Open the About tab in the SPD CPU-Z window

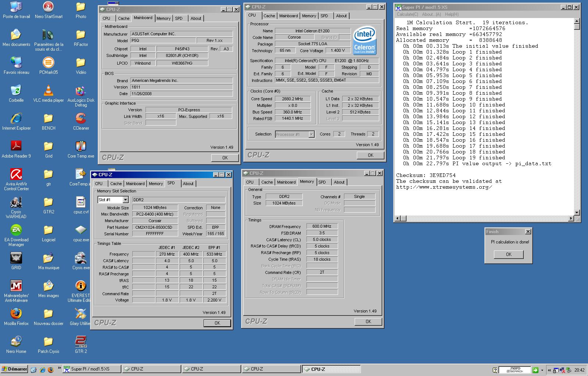(188, 184)
